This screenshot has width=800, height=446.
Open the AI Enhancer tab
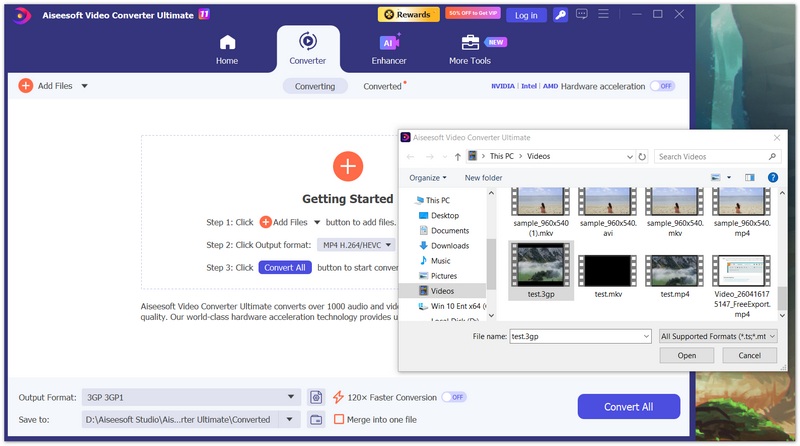click(x=389, y=49)
